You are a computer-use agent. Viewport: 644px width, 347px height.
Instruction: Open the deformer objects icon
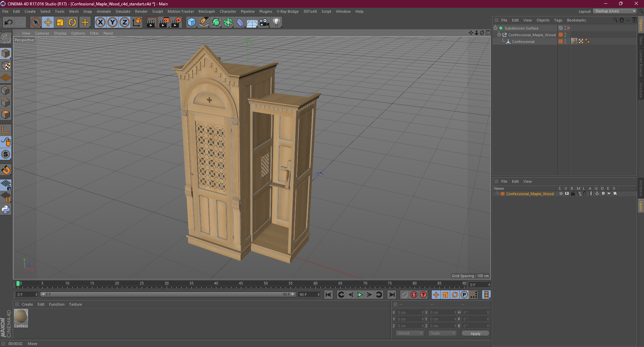(240, 22)
